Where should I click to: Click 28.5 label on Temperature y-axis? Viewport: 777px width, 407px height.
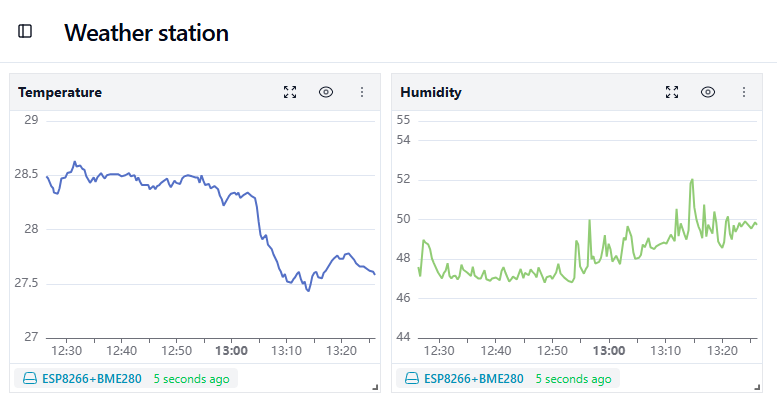pos(26,174)
